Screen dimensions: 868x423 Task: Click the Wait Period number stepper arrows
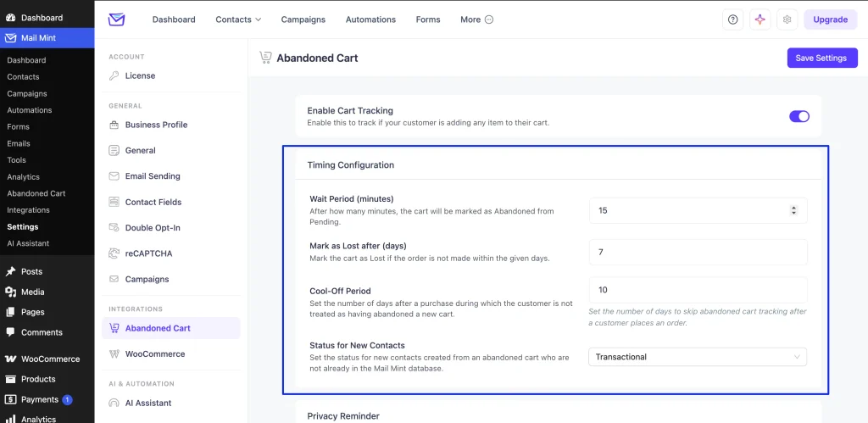pyautogui.click(x=793, y=210)
